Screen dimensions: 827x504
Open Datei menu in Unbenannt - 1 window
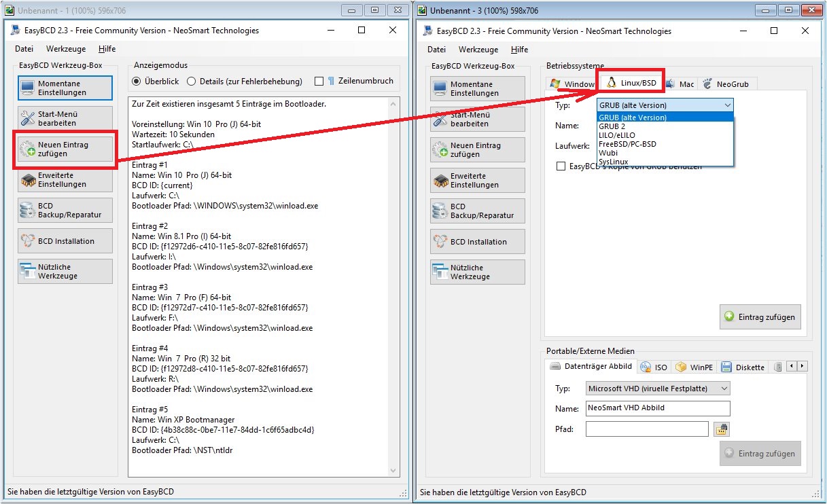point(24,49)
